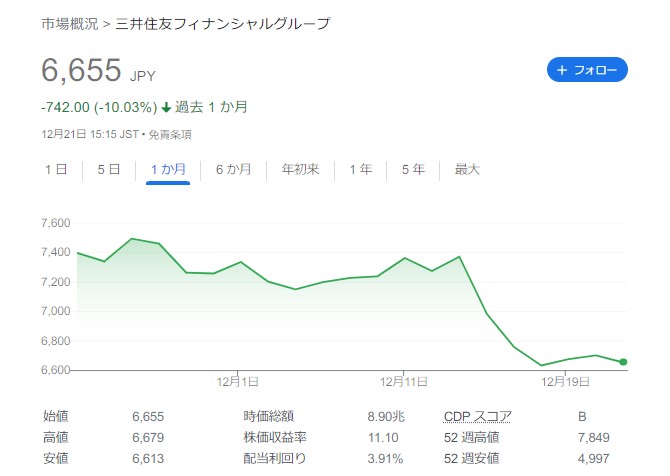Image resolution: width=670 pixels, height=476 pixels.
Task: Show the 年初来 year-to-date chart
Action: [300, 169]
